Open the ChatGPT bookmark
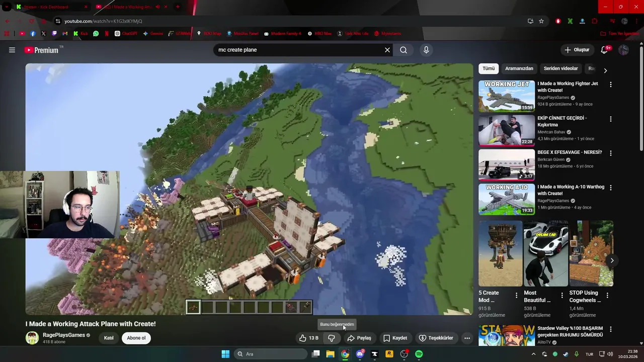 click(x=126, y=34)
